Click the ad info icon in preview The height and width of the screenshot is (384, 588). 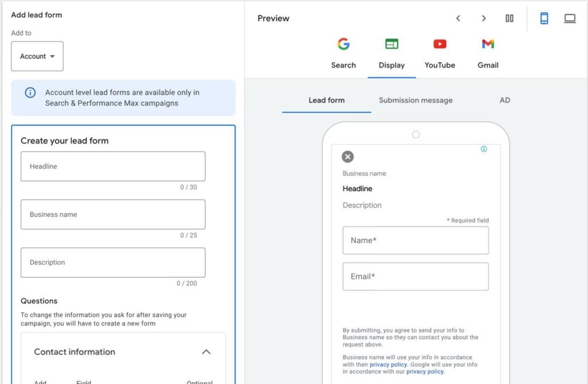483,149
